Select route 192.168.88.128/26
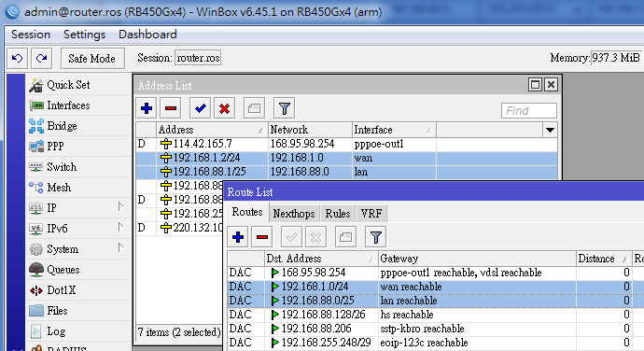Viewport: 644px width, 351px height. pos(436,315)
